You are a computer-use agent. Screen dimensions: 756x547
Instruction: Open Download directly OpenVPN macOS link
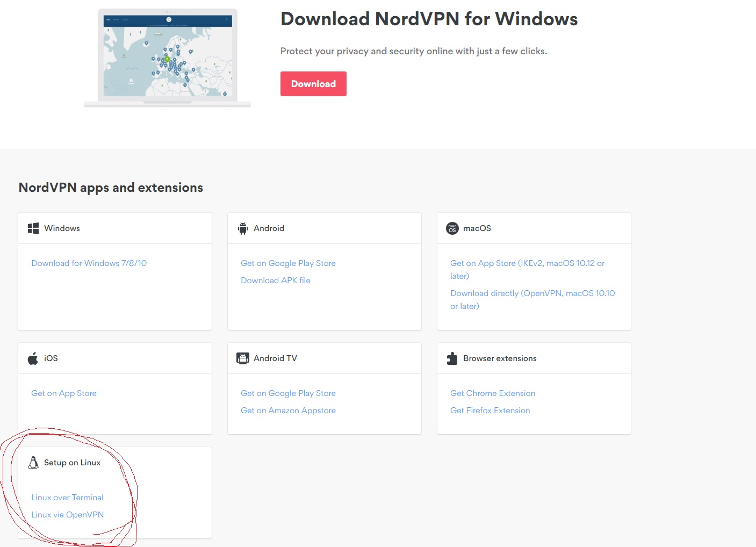pos(532,300)
